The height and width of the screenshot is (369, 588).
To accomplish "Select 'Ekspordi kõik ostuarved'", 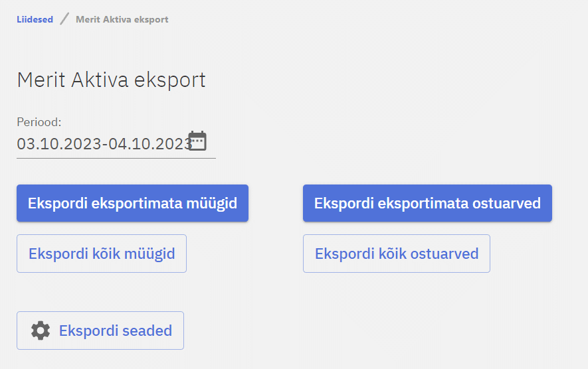I will pyautogui.click(x=397, y=254).
